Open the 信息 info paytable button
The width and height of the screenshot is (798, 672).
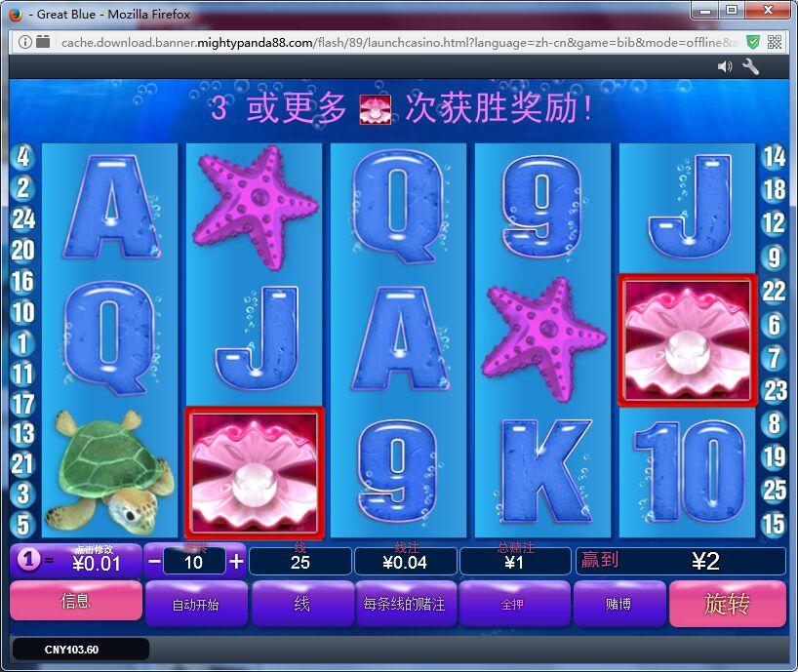[75, 603]
